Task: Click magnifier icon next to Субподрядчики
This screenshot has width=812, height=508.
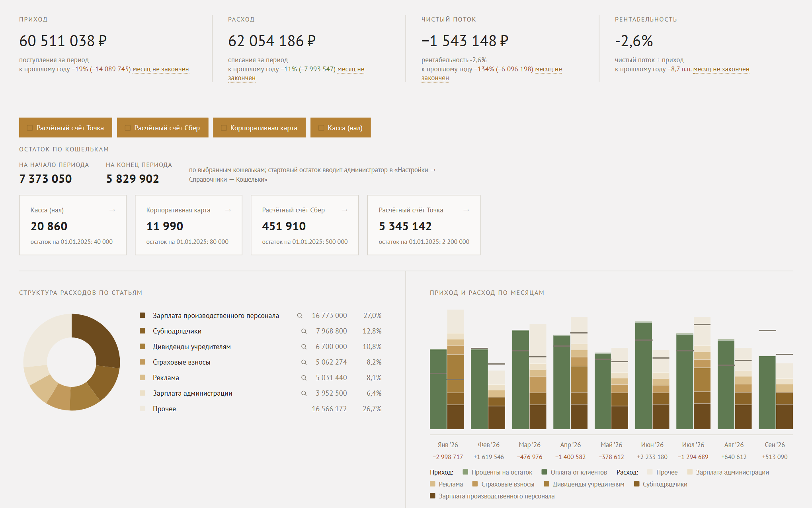Action: (x=304, y=331)
